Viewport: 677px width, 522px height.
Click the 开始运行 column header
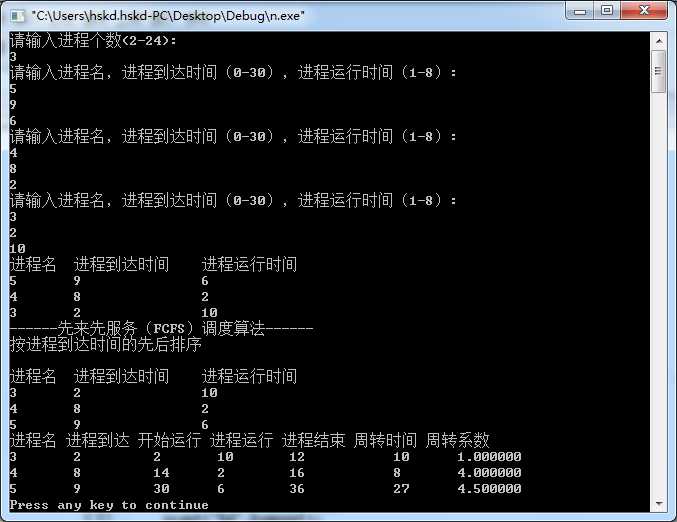point(170,440)
